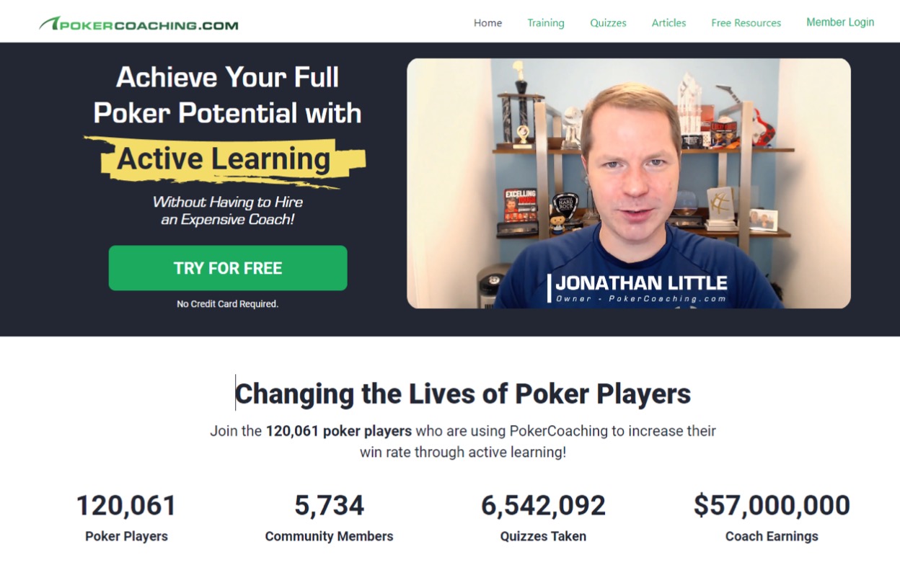Click the 'Changing the Lives of Poker Players' heading
The image size is (900, 588).
[x=462, y=394]
